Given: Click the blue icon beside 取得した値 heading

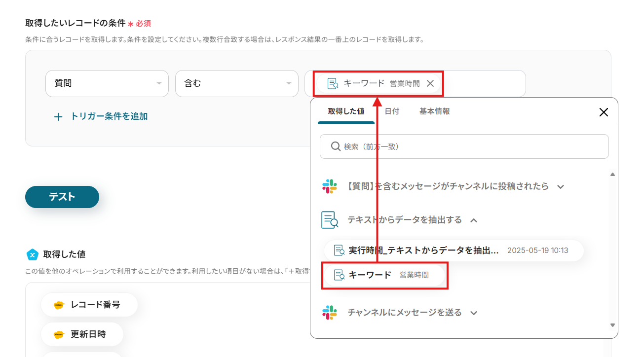Looking at the screenshot, I should (32, 254).
